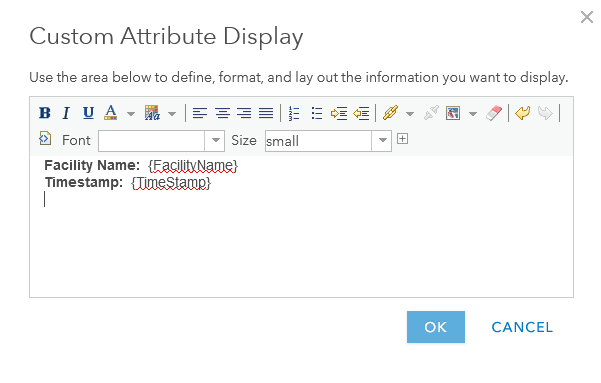Viewport: 601px width, 383px height.
Task: Click the plus add field icon
Action: point(402,138)
